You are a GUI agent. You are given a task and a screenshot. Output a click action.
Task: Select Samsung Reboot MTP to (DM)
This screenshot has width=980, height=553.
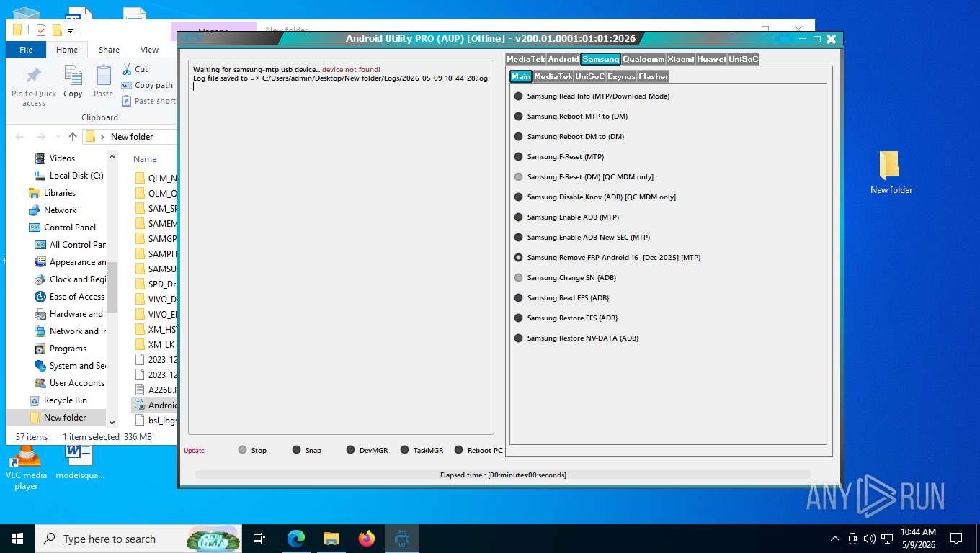pos(571,116)
